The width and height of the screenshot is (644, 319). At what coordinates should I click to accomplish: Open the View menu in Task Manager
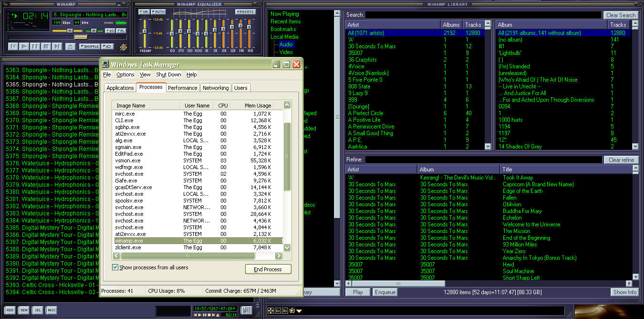coord(145,74)
